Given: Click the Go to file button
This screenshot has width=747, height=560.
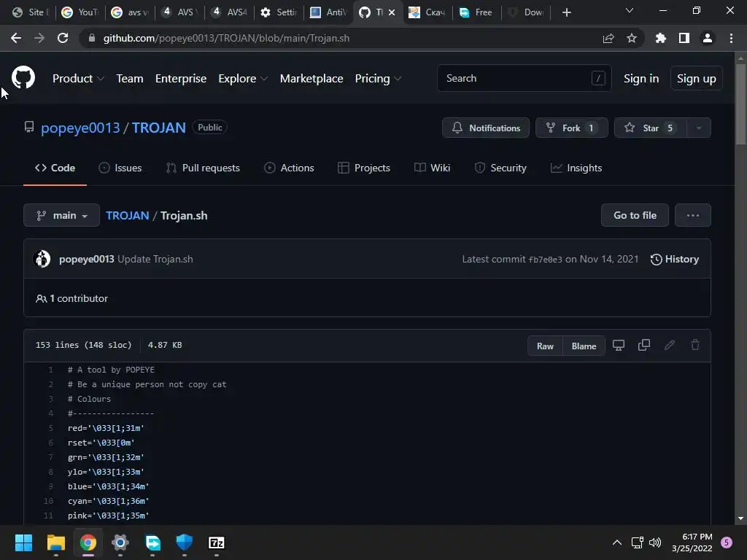Looking at the screenshot, I should click(x=635, y=215).
